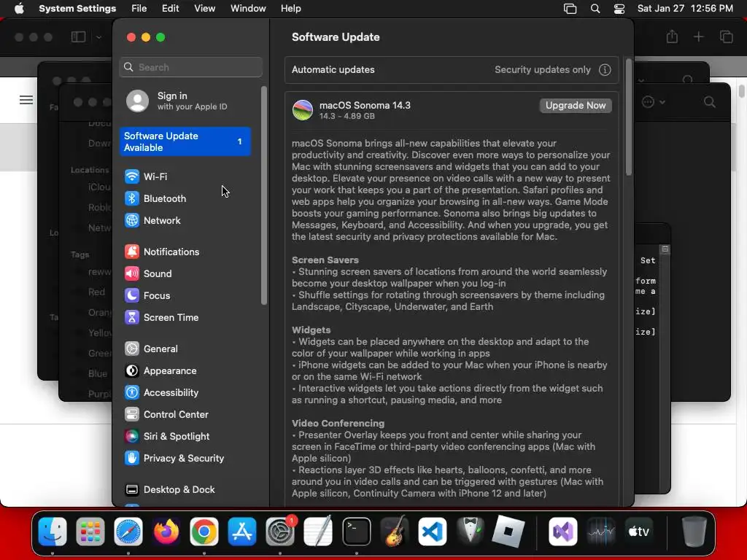Open Bartender tuxedo app in Dock

click(471, 532)
